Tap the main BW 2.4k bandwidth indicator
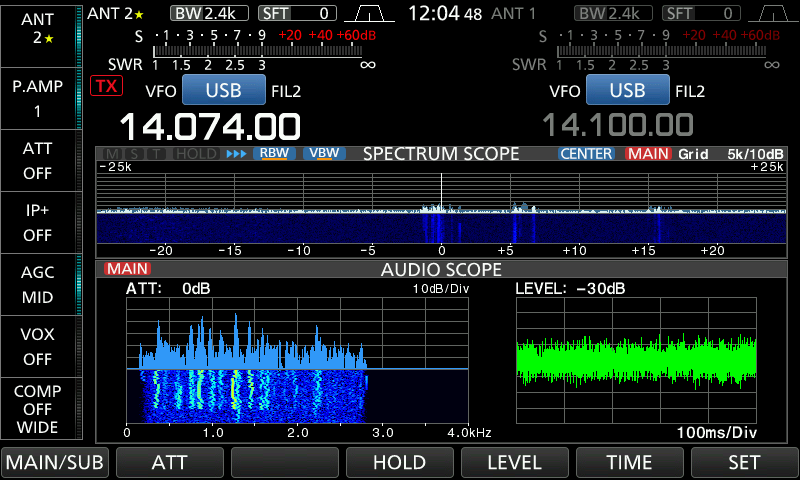The height and width of the screenshot is (480, 800). point(209,13)
